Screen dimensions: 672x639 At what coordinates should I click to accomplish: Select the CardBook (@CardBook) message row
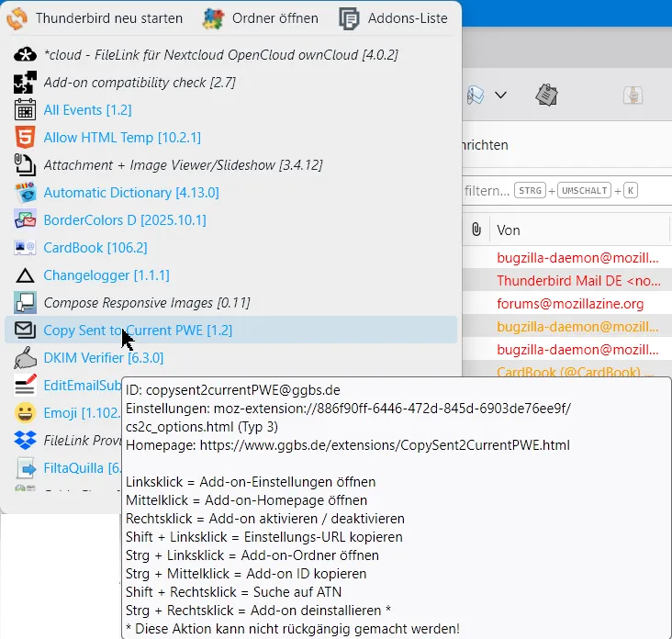[567, 369]
